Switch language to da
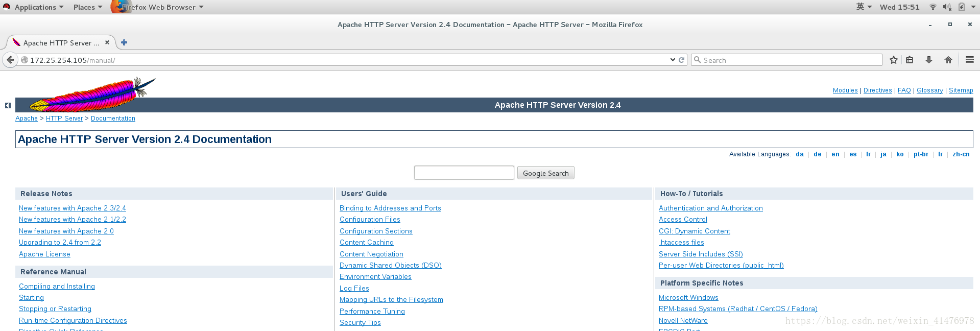This screenshot has height=331, width=980. 800,154
